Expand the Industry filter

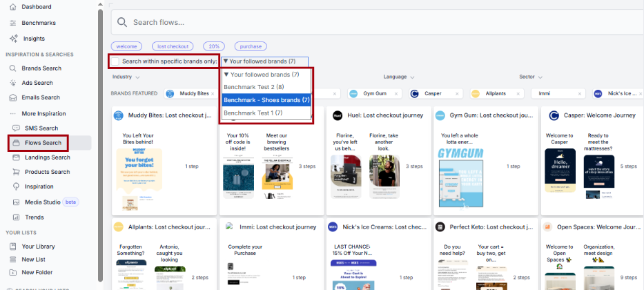[126, 77]
